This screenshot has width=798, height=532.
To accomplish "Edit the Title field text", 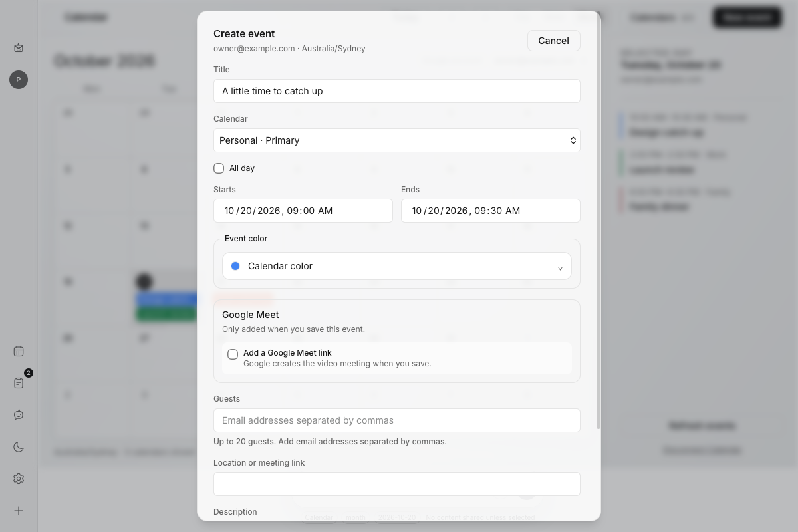I will 397,91.
